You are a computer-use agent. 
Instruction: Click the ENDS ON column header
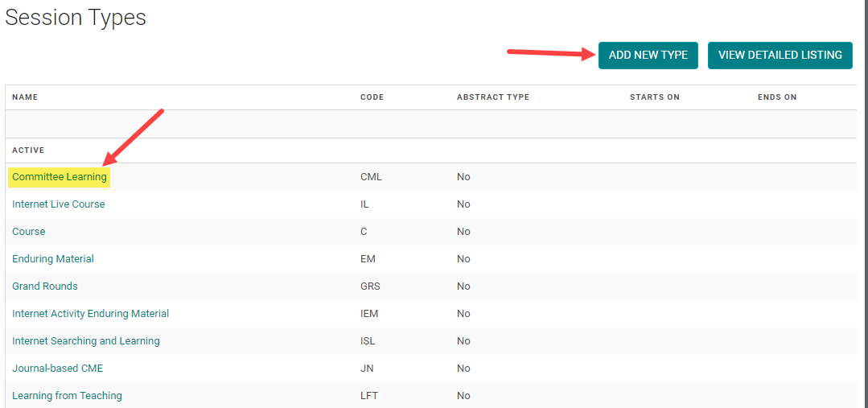click(x=776, y=97)
